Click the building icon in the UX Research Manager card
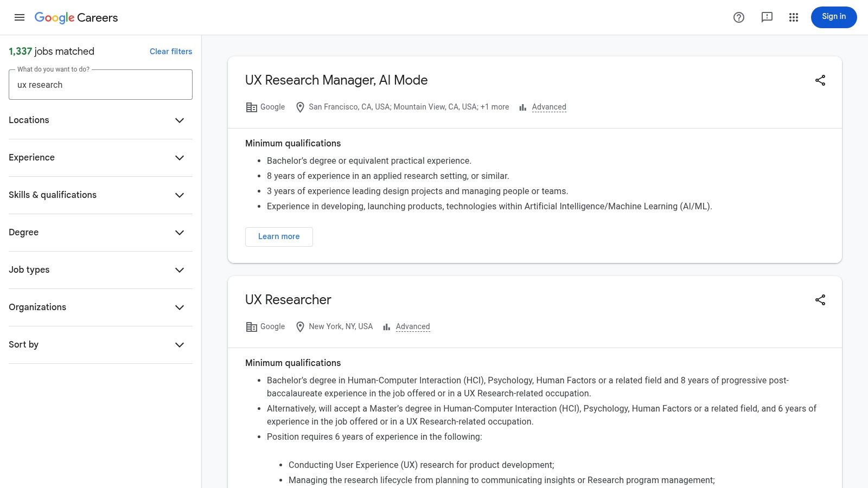868x488 pixels. click(251, 107)
